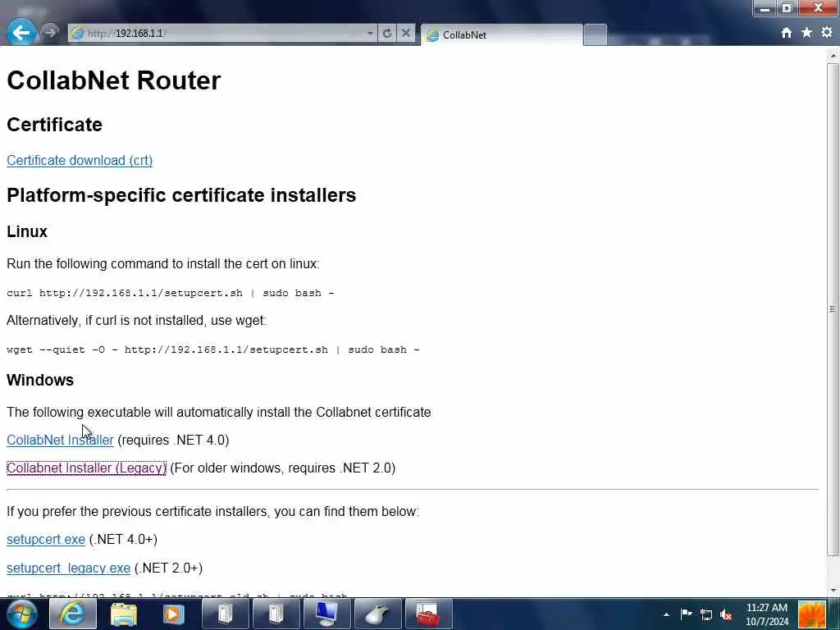
Task: Click the computer monitor taskbar icon
Action: 326,614
